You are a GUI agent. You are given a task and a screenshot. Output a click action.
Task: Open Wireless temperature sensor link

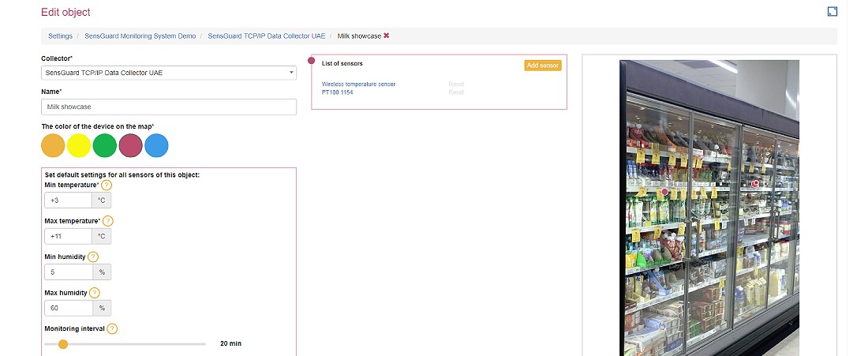pos(358,84)
